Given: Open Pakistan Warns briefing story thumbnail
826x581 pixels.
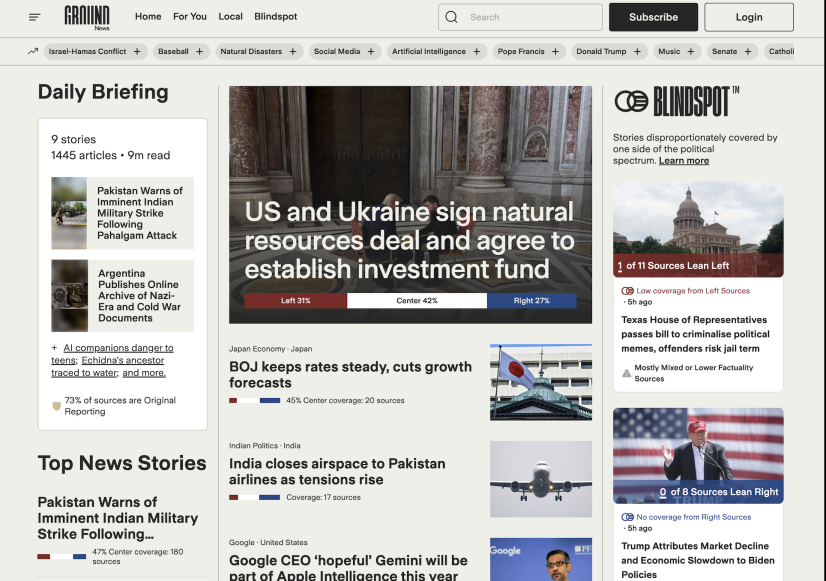Looking at the screenshot, I should [x=69, y=213].
